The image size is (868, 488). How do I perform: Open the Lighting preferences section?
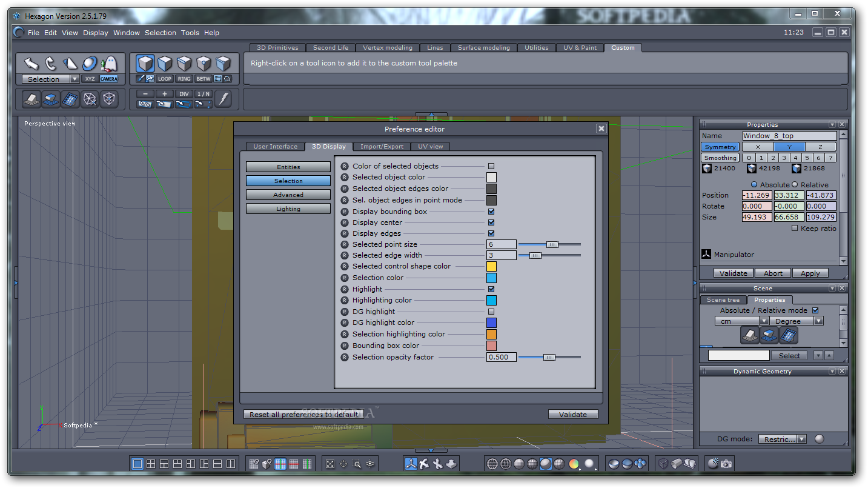click(288, 209)
